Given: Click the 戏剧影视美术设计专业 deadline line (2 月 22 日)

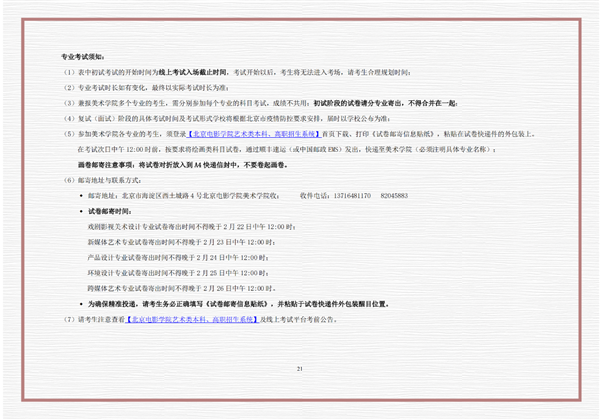Looking at the screenshot, I should pos(191,227).
